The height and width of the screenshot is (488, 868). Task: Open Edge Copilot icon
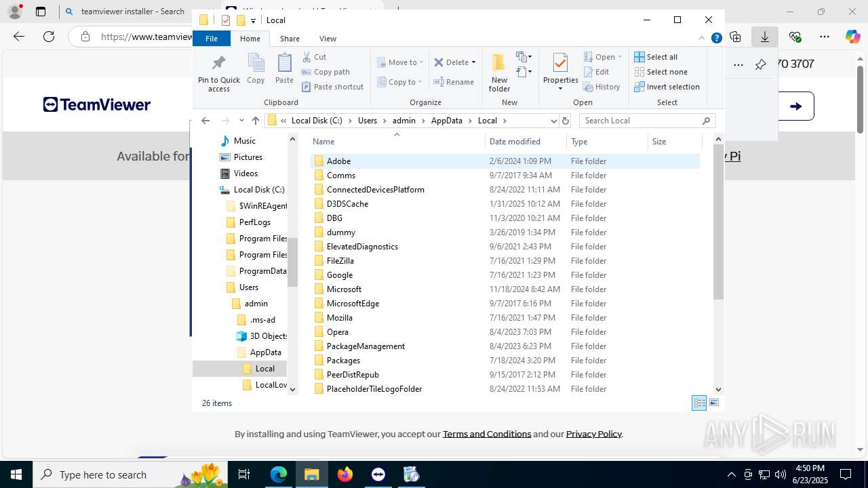[852, 37]
